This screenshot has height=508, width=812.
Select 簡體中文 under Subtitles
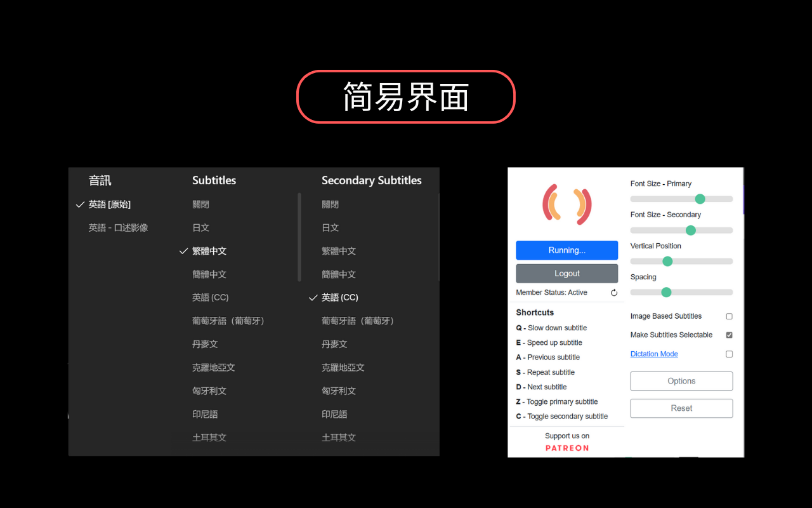point(209,274)
